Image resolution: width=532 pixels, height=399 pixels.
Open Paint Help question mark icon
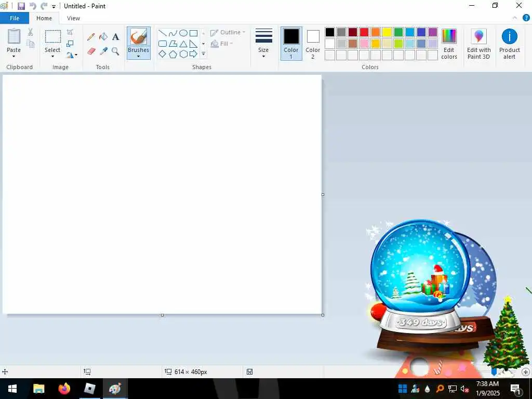(526, 18)
